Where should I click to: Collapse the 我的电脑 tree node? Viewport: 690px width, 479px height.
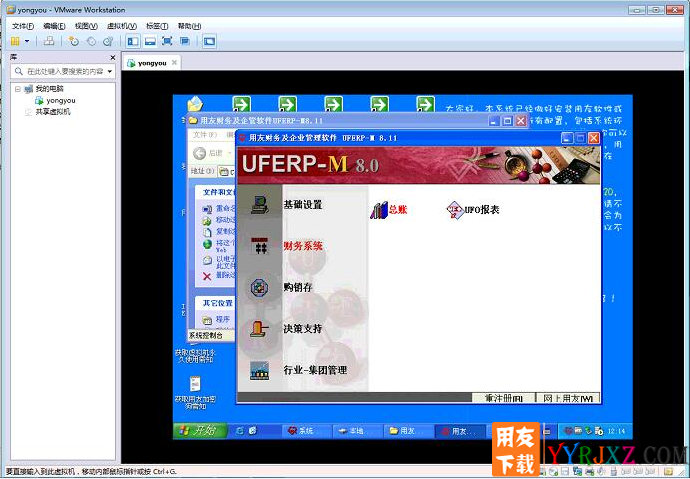pyautogui.click(x=18, y=89)
